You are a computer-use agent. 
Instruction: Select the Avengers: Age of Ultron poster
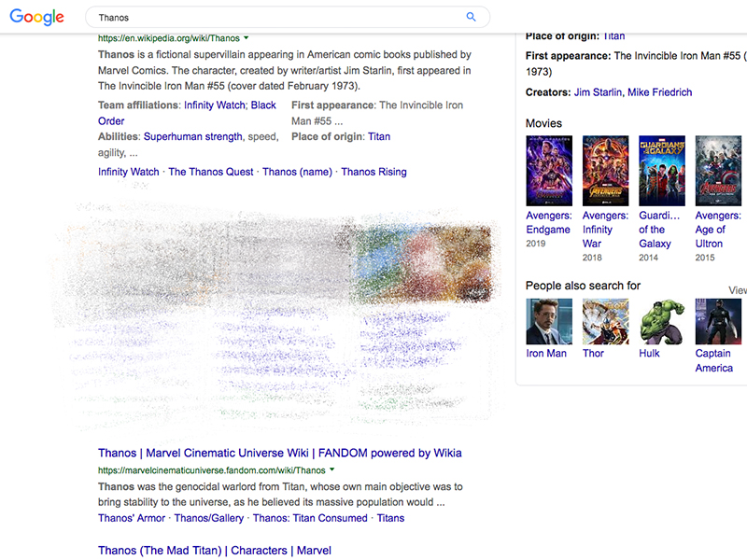(718, 171)
